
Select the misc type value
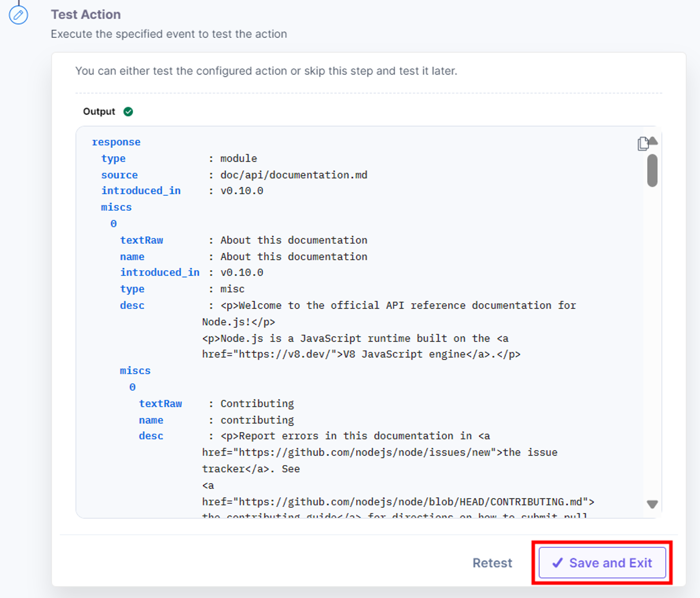point(232,289)
